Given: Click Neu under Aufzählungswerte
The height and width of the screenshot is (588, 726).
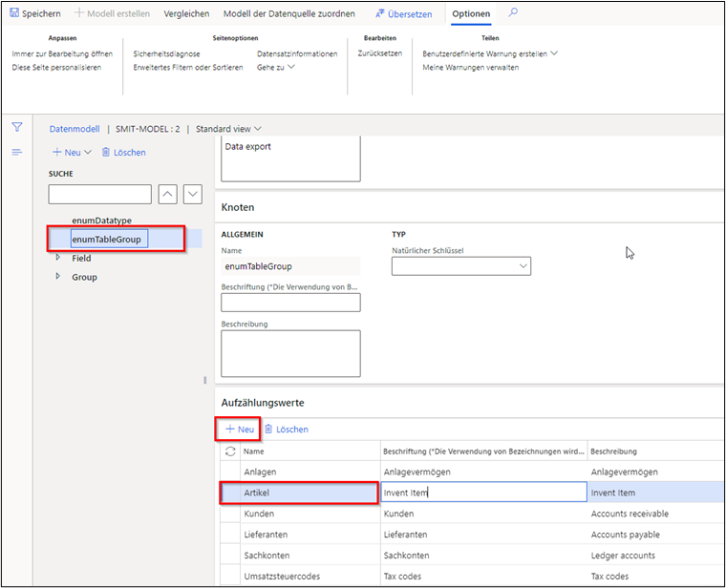Looking at the screenshot, I should (239, 430).
